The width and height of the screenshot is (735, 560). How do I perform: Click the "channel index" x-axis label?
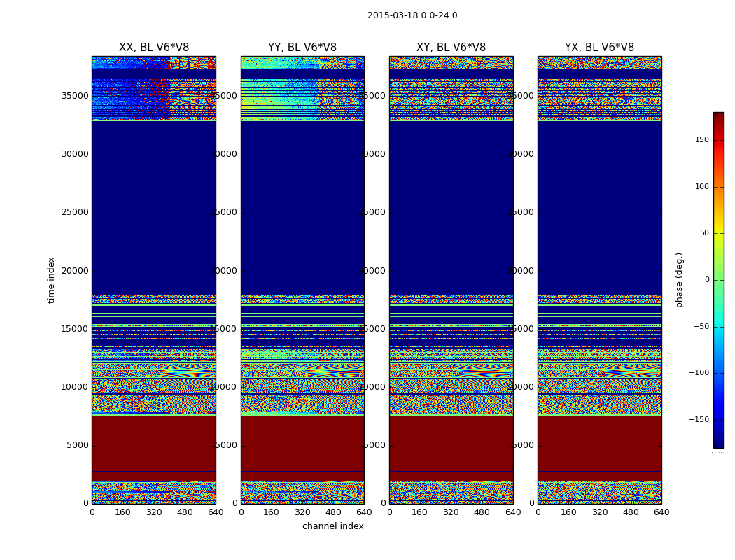pyautogui.click(x=332, y=526)
